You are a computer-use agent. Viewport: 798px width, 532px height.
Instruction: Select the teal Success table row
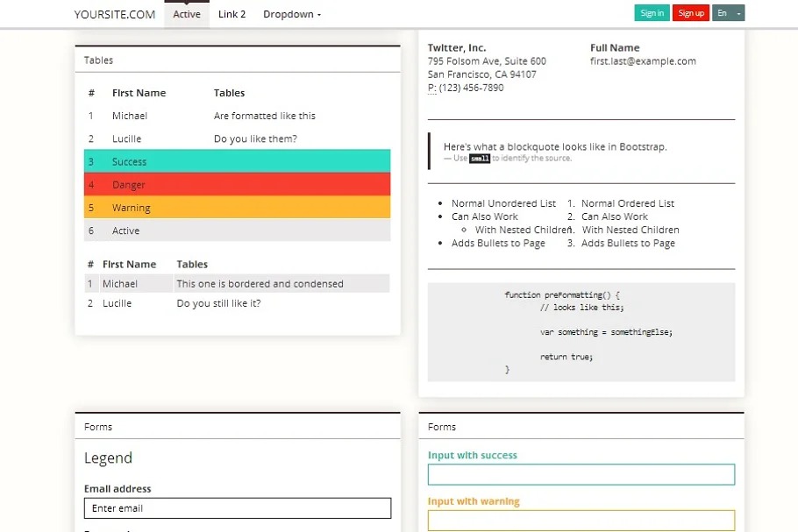coord(237,161)
